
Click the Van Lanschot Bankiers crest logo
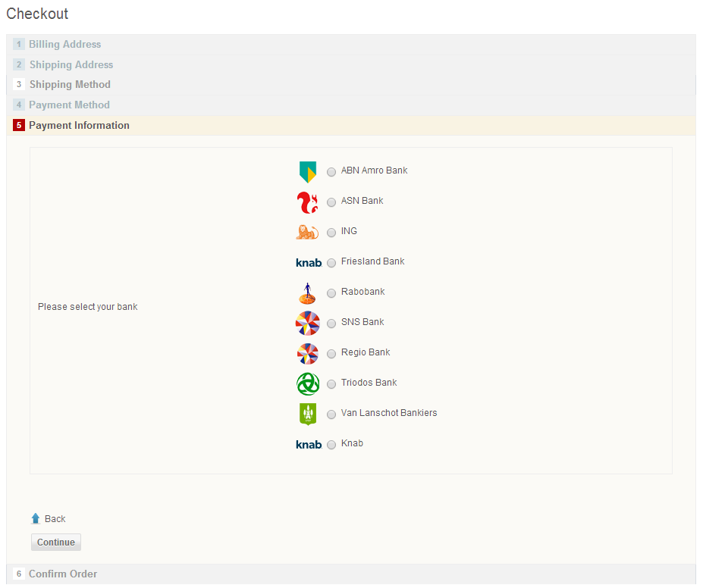[307, 414]
